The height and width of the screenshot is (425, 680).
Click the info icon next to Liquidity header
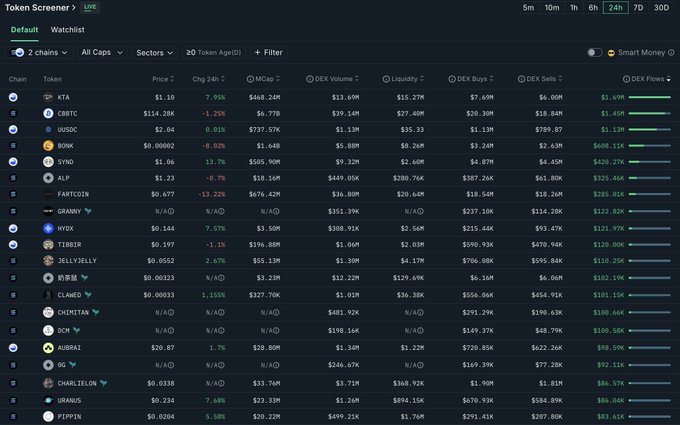click(x=386, y=79)
